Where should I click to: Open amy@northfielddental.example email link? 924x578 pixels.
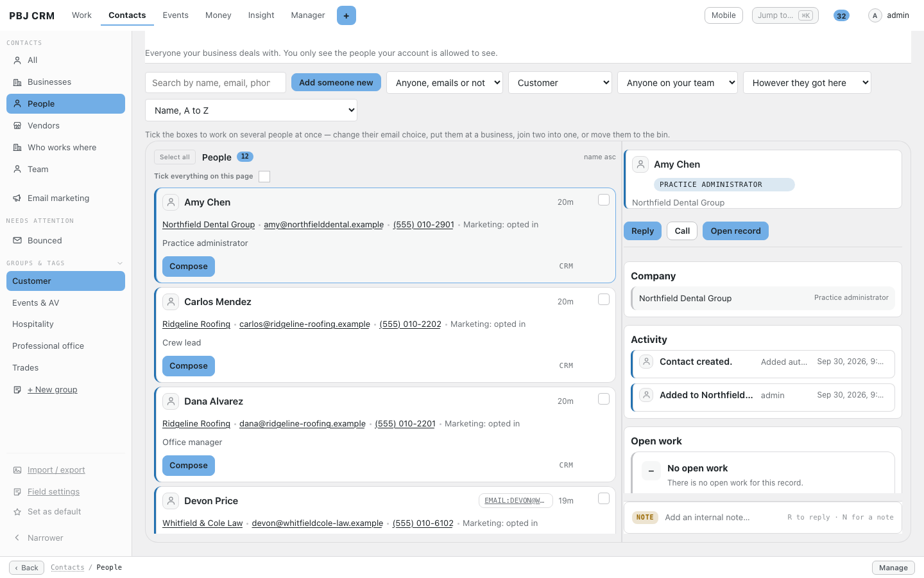coord(323,225)
